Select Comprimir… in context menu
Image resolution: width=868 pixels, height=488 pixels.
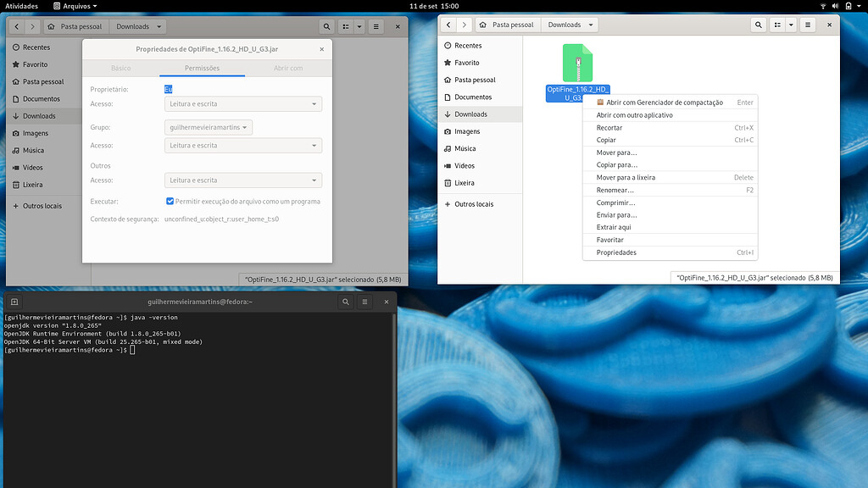click(x=670, y=202)
